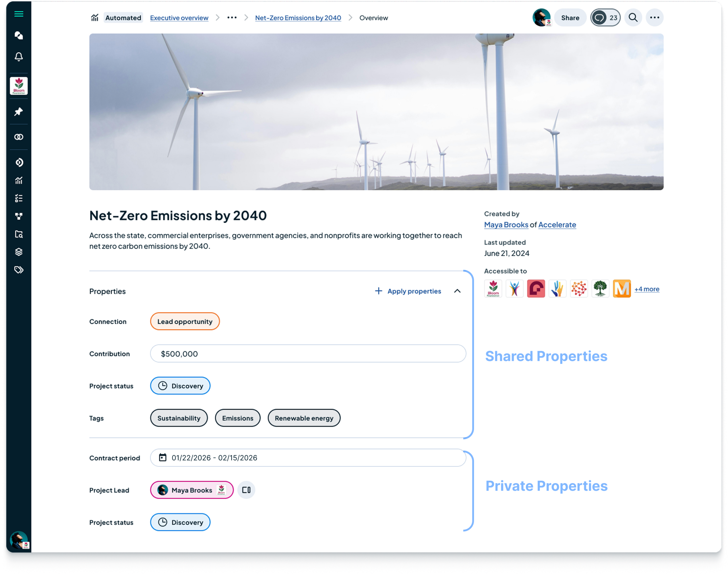The image size is (728, 574).
Task: Go to Executive overview breadcrumb
Action: (179, 18)
